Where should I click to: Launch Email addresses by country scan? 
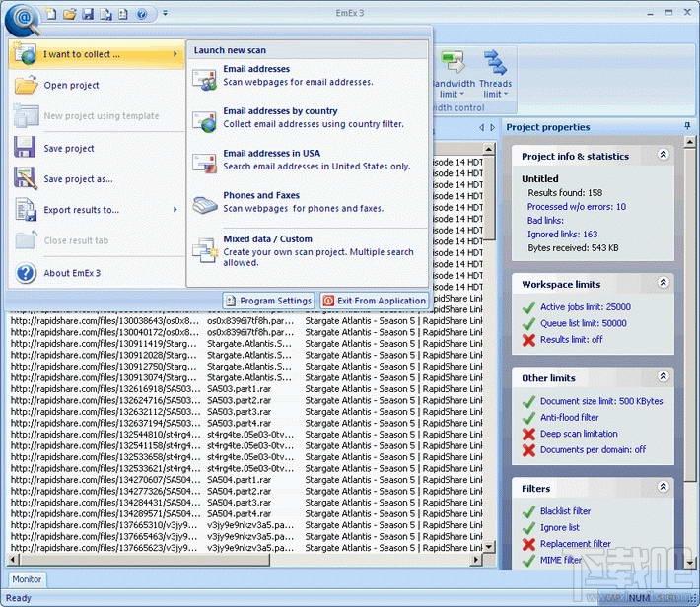[x=308, y=117]
